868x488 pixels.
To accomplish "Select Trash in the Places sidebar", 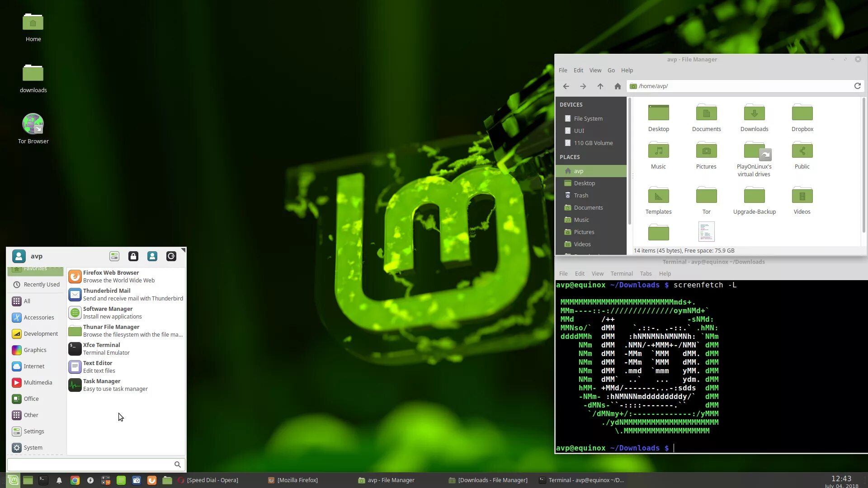I will [x=581, y=195].
